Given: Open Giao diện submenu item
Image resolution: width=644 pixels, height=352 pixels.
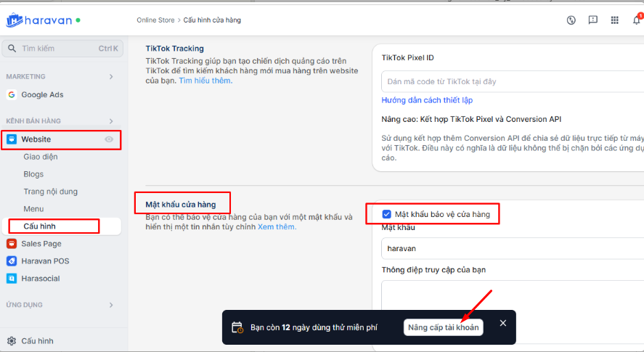Looking at the screenshot, I should [41, 157].
